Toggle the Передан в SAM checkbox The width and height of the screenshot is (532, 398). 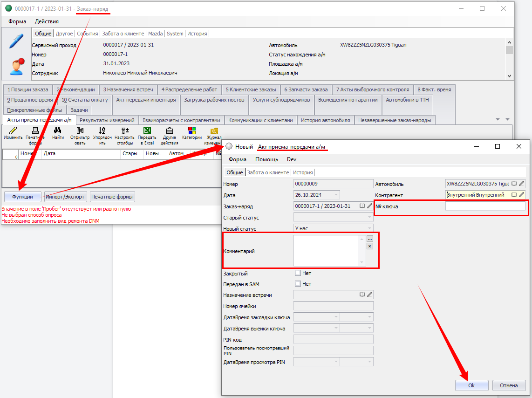[x=298, y=284]
